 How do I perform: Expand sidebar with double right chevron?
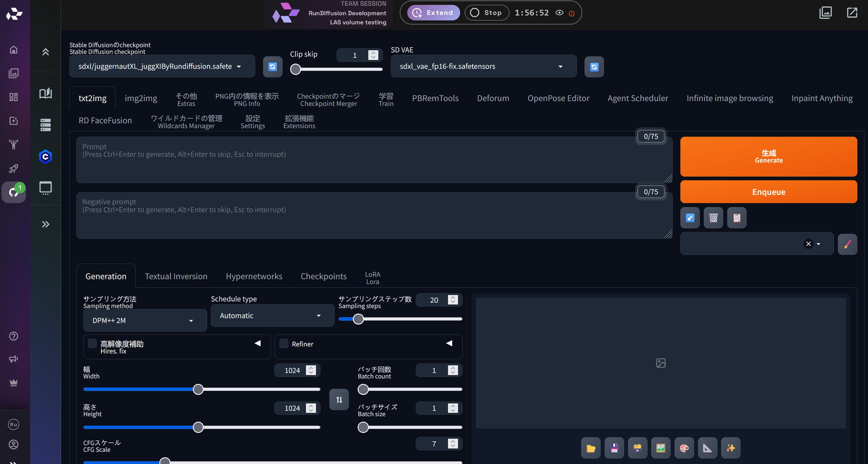pos(46,224)
